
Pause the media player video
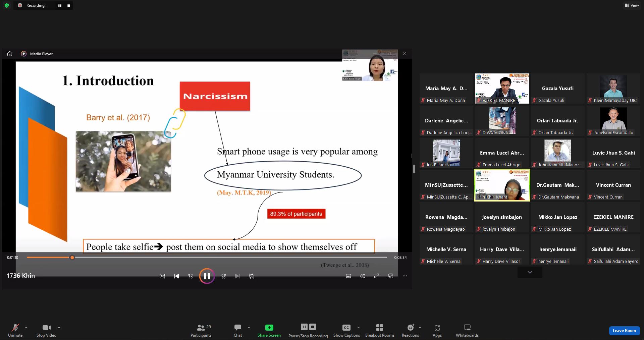click(x=207, y=276)
